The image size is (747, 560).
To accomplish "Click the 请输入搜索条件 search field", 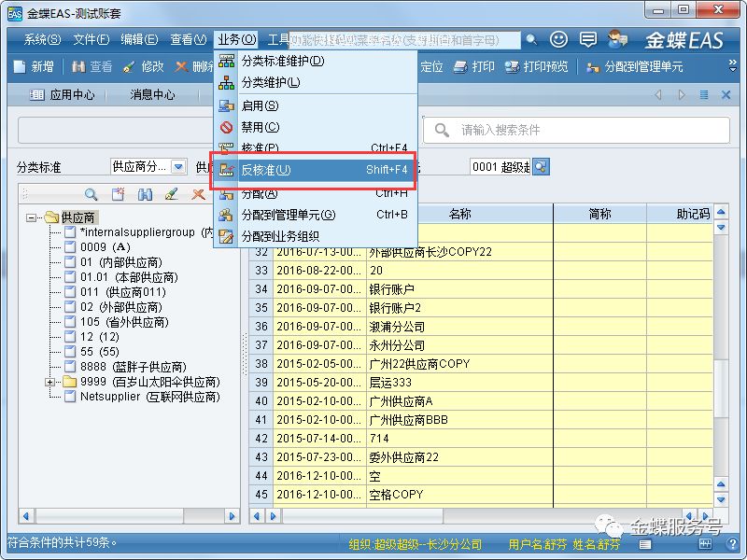I will [576, 130].
